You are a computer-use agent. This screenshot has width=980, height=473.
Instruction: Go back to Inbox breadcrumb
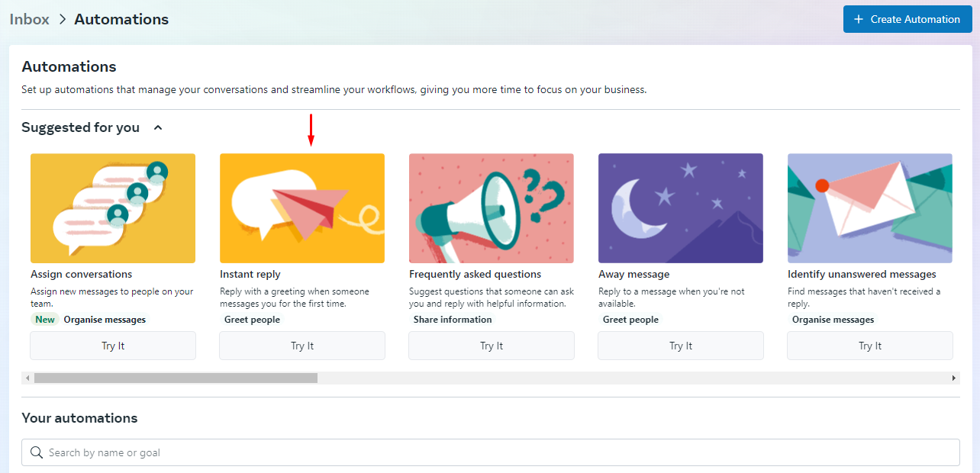[x=29, y=19]
